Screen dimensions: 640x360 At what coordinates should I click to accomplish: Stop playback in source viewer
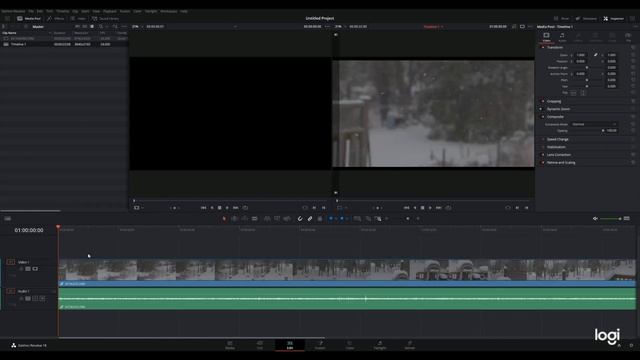[220, 208]
